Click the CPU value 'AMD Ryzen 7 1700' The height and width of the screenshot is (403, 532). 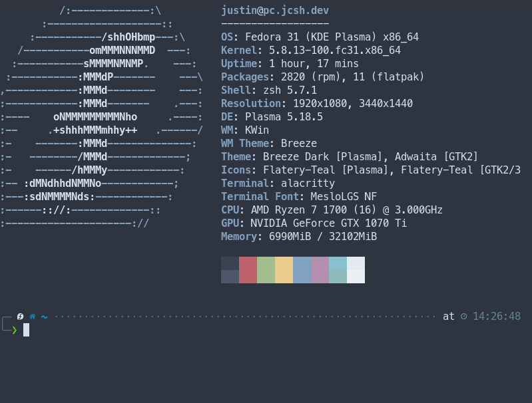point(299,209)
